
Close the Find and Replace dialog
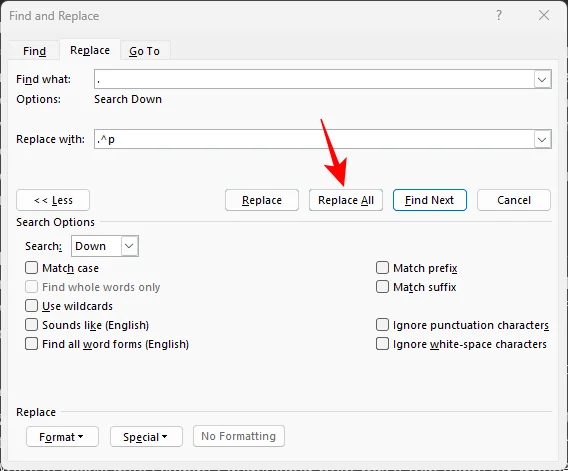point(544,15)
